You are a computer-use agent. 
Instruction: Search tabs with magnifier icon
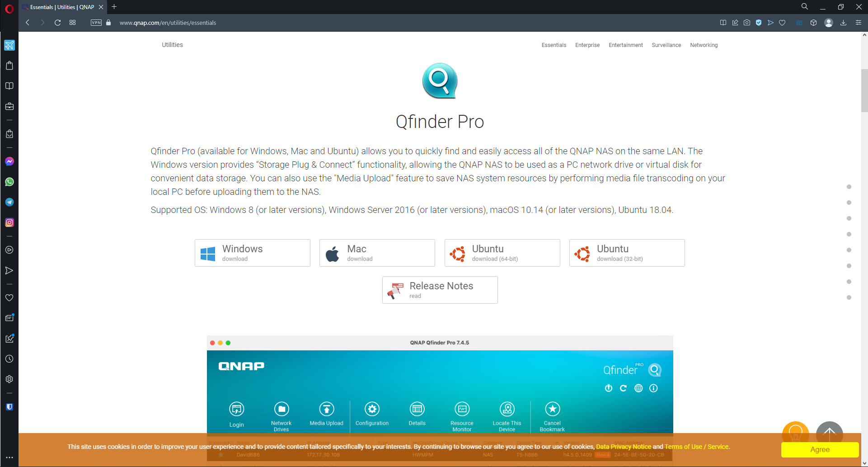[805, 7]
